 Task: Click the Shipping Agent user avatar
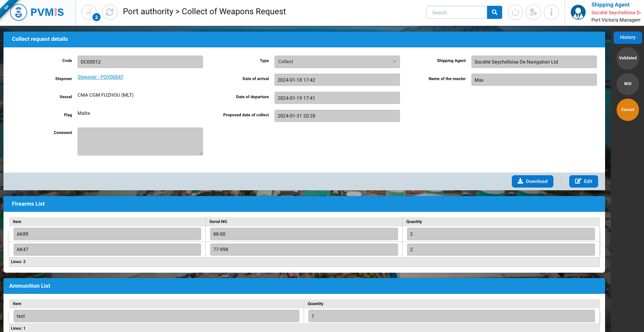578,12
